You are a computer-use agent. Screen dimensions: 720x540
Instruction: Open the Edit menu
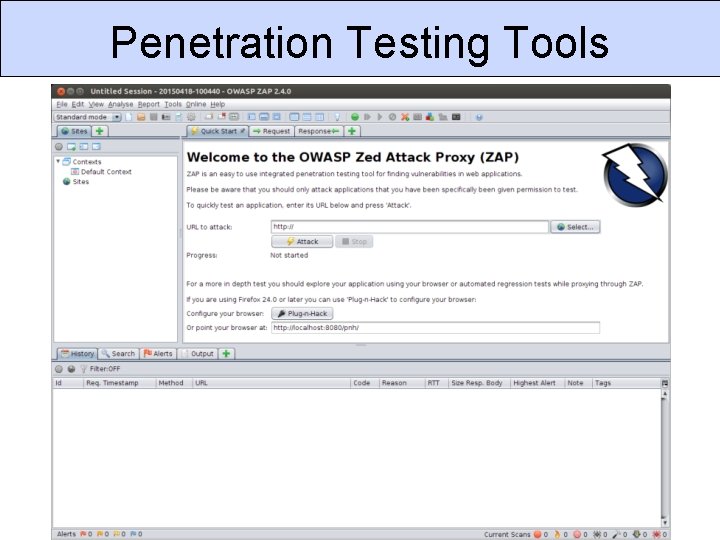coord(78,104)
